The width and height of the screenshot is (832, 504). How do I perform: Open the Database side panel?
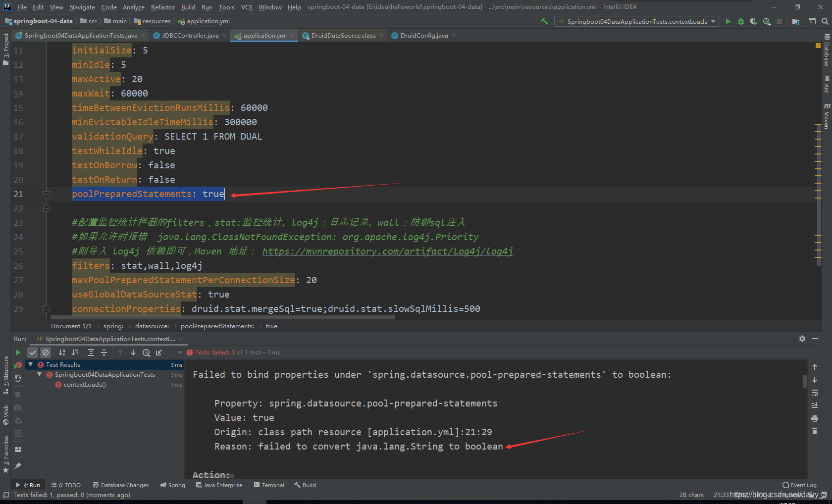tap(827, 50)
